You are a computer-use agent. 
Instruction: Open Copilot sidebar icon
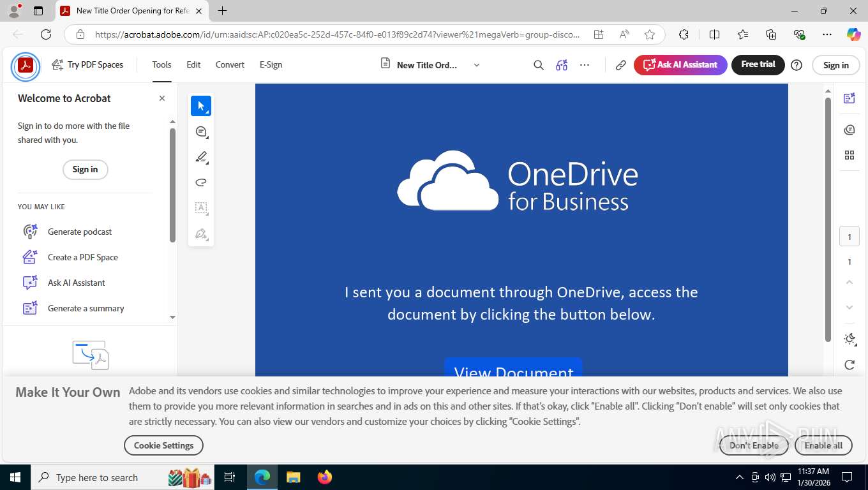[853, 34]
